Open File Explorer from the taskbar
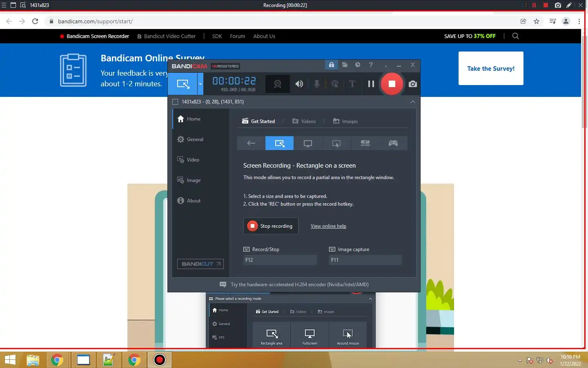 pyautogui.click(x=33, y=360)
